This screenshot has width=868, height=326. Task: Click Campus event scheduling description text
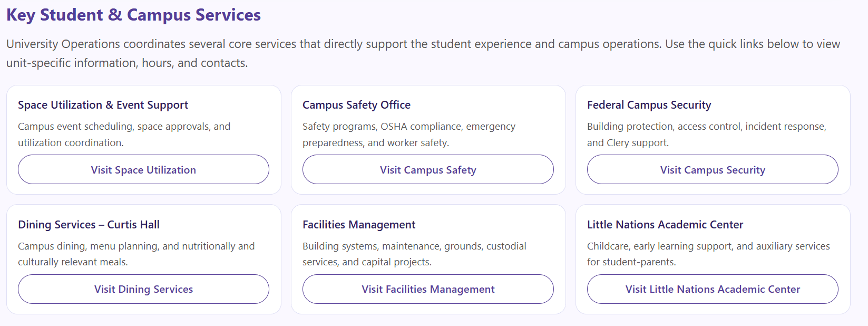[124, 134]
